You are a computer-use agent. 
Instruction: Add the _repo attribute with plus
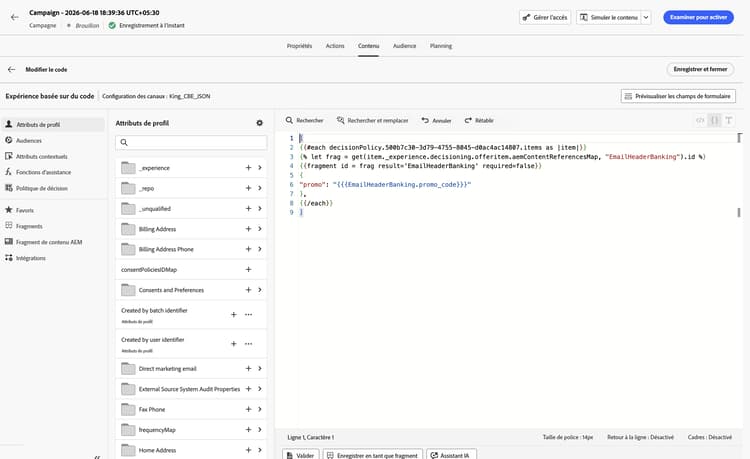click(x=248, y=188)
